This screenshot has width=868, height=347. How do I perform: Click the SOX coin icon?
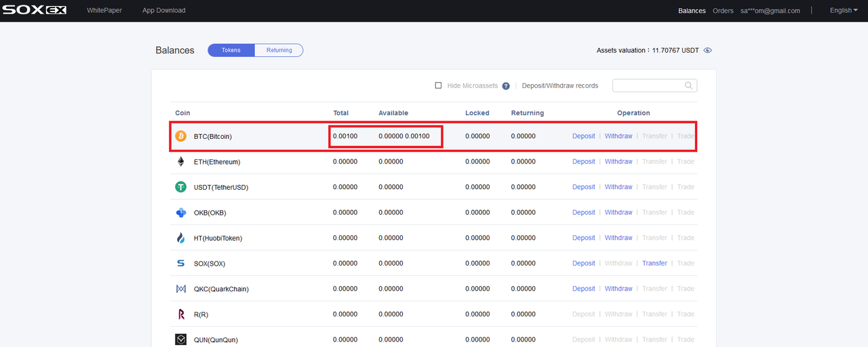(x=180, y=263)
